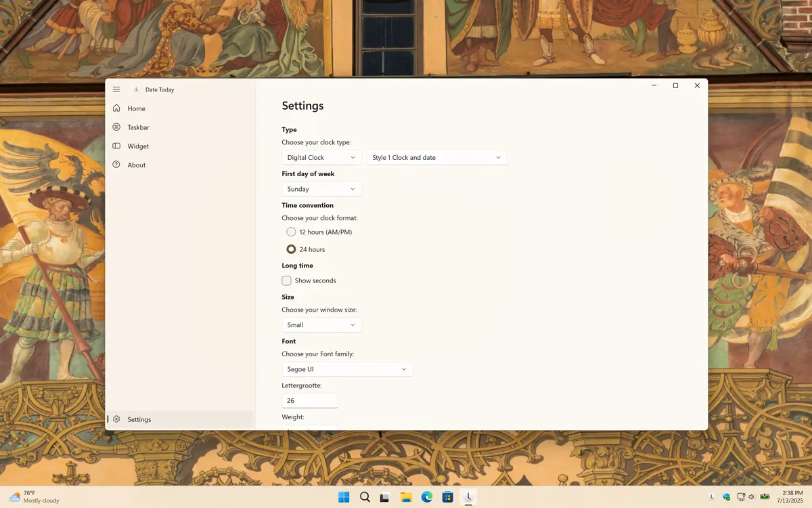Viewport: 812px width, 508px height.
Task: Open taskbar Search
Action: pos(365,497)
